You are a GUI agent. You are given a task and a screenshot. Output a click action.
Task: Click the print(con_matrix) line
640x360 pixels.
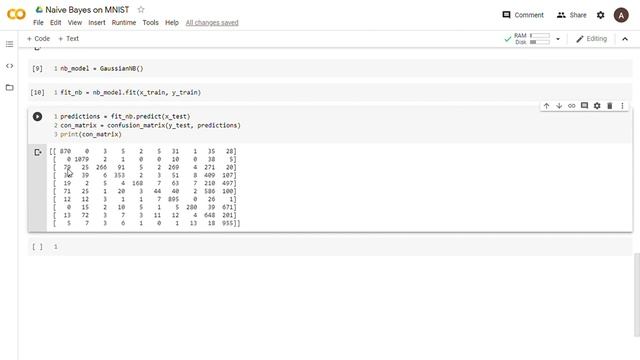[91, 134]
